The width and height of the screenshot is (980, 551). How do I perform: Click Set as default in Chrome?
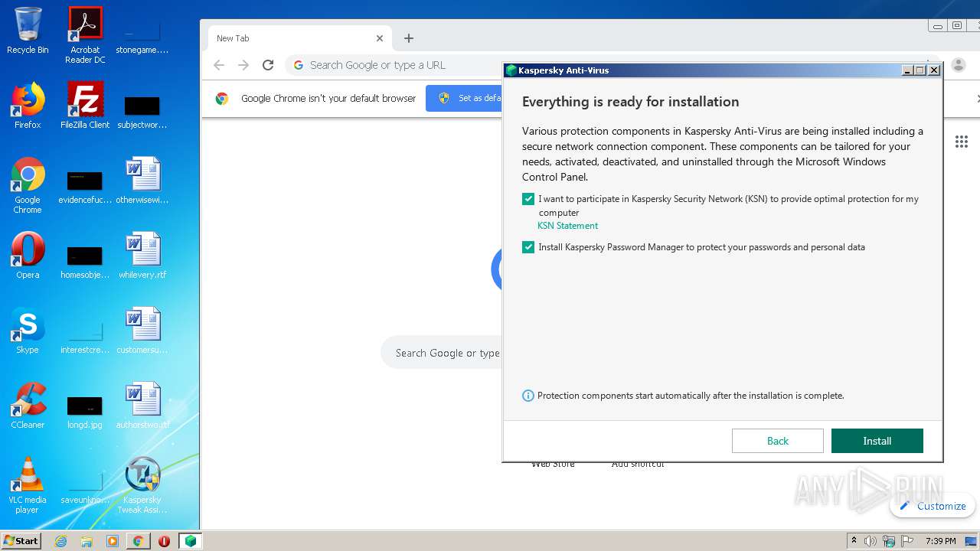[465, 98]
